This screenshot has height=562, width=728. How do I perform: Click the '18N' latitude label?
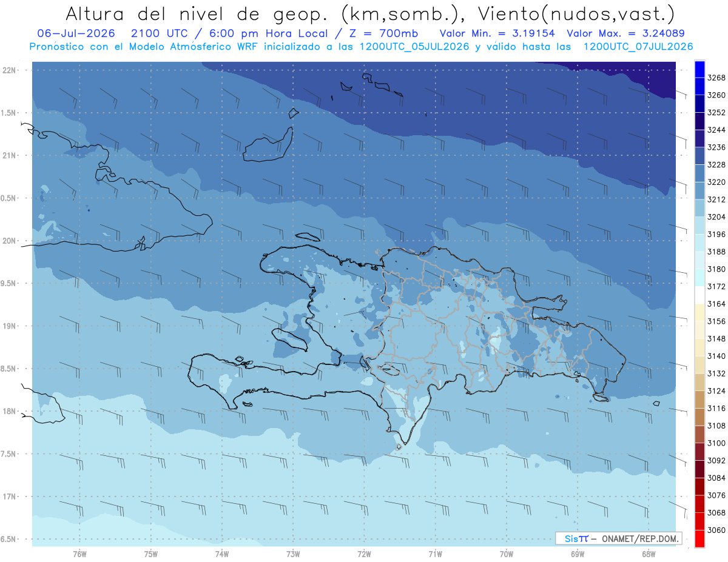pyautogui.click(x=9, y=411)
